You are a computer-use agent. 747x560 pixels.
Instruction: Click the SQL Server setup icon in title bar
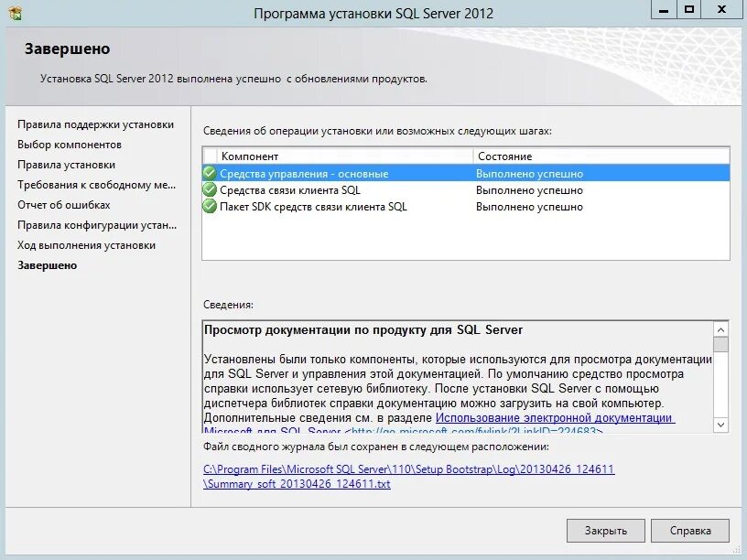(16, 13)
